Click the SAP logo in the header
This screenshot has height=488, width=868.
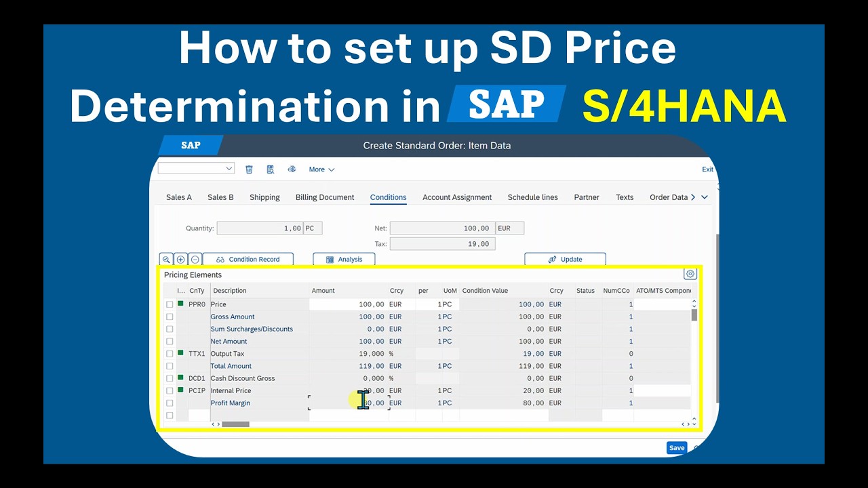point(191,145)
